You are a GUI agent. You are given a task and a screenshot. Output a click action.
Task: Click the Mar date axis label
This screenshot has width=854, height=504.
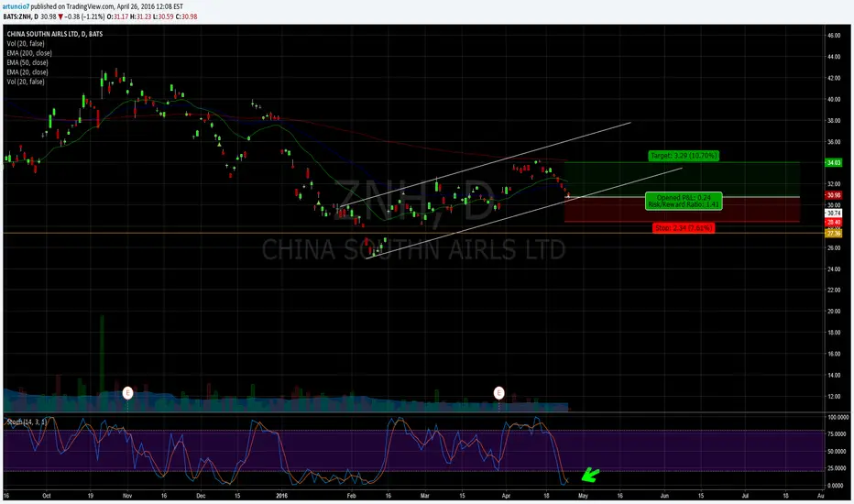(x=425, y=496)
